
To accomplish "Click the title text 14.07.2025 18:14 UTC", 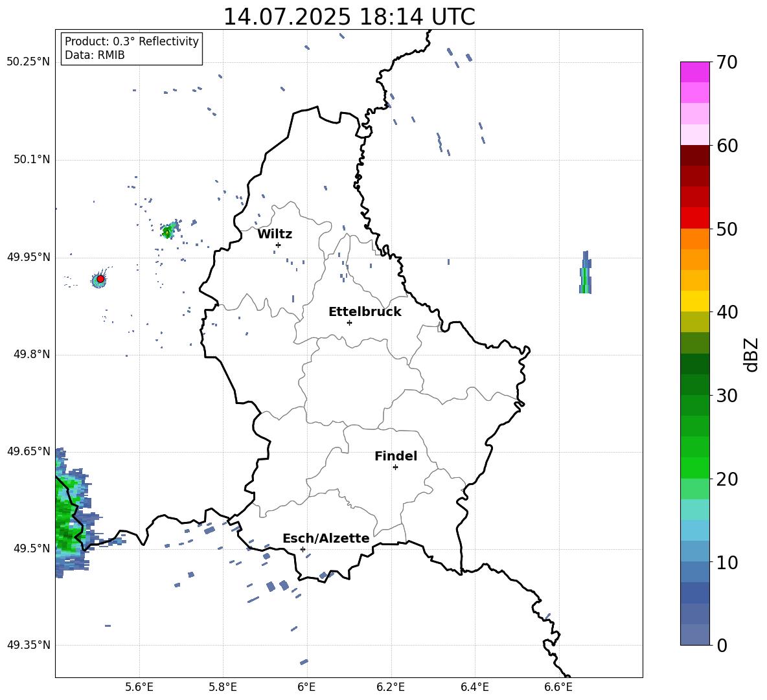I will click(349, 17).
